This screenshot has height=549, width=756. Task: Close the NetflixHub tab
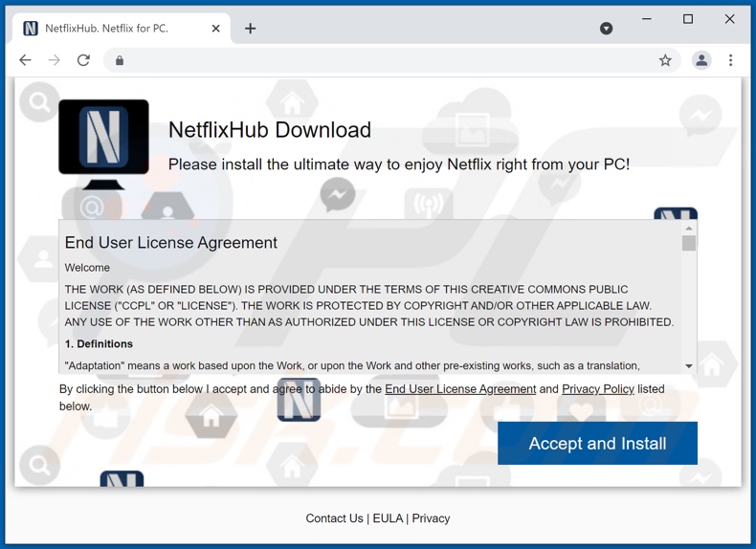(x=216, y=29)
